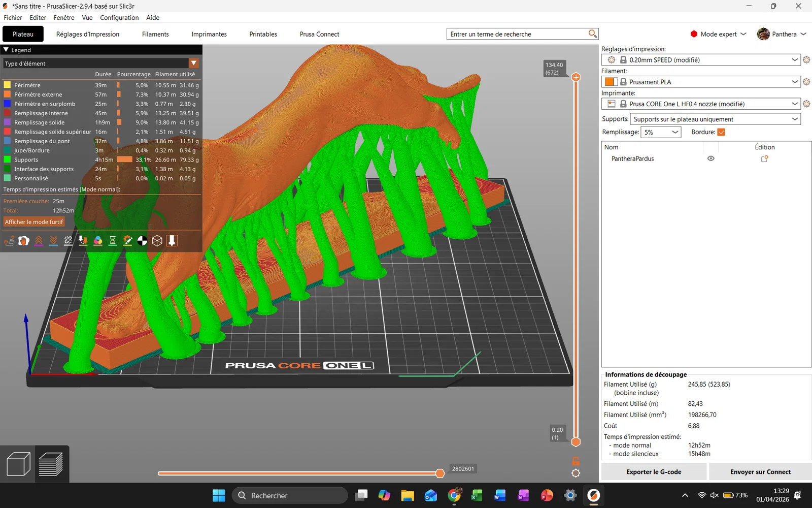812x508 pixels.
Task: Click the horizontal moves slider thumb
Action: pos(440,473)
